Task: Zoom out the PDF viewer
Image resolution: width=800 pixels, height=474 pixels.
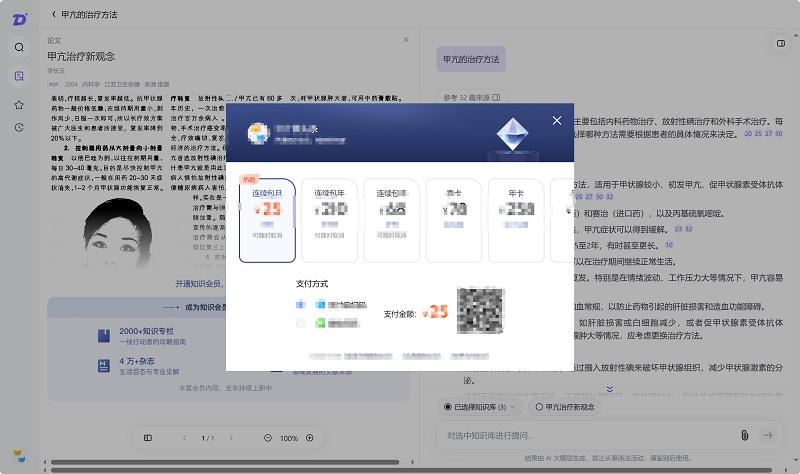Action: pos(267,438)
